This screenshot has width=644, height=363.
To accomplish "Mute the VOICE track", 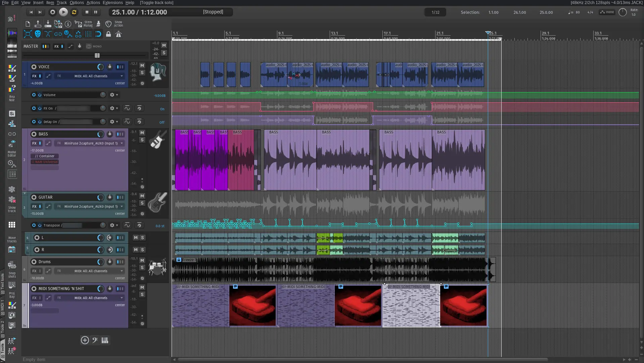I will pos(142,66).
